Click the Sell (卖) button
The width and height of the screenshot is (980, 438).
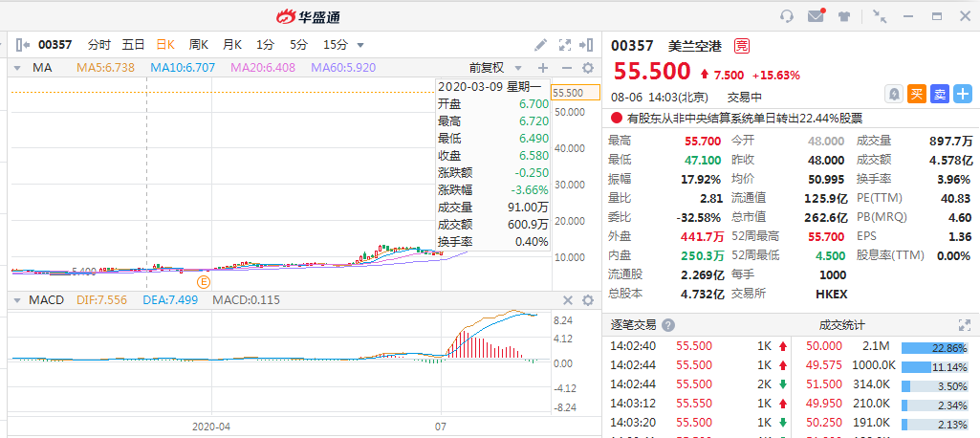tap(940, 95)
